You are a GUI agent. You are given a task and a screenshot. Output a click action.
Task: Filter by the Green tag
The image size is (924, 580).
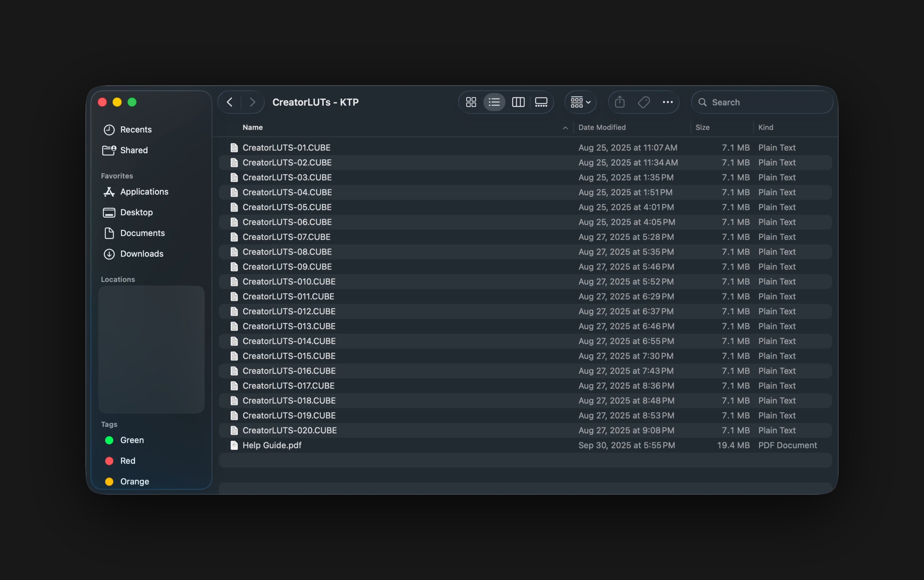pyautogui.click(x=132, y=440)
